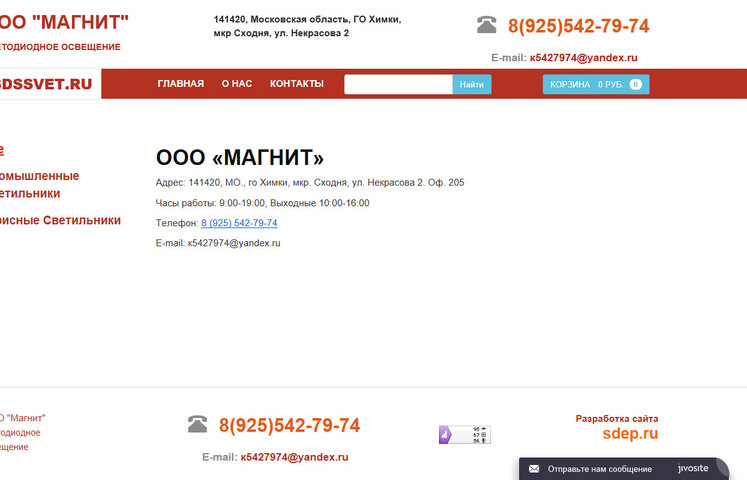This screenshot has height=480, width=747.
Task: Click the SDSSVET.RU site logo
Action: pos(45,84)
